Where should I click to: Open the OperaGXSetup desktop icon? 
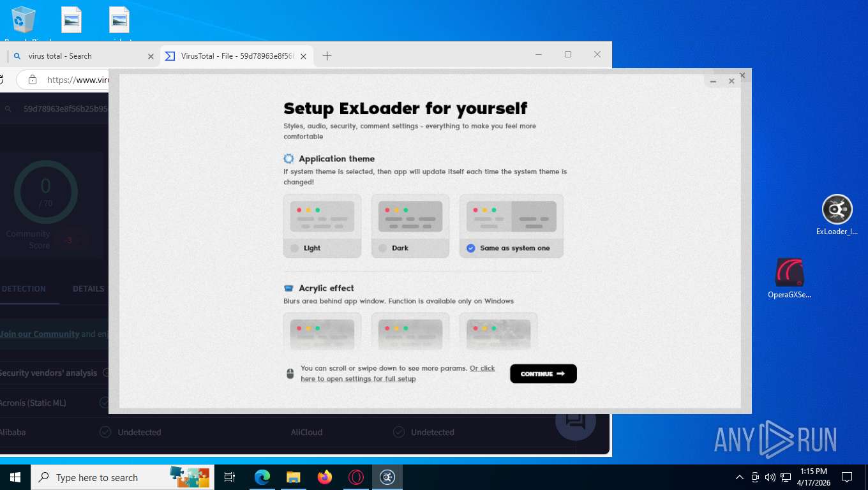pos(789,279)
